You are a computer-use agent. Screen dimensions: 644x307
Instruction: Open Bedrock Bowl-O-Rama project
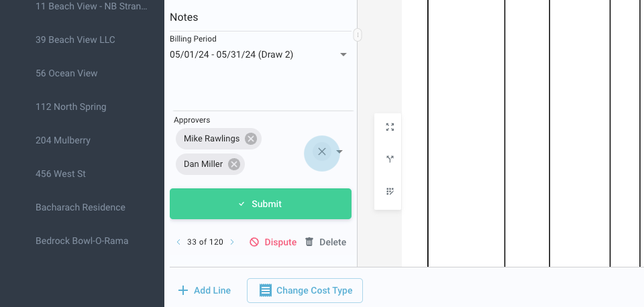pyautogui.click(x=82, y=241)
